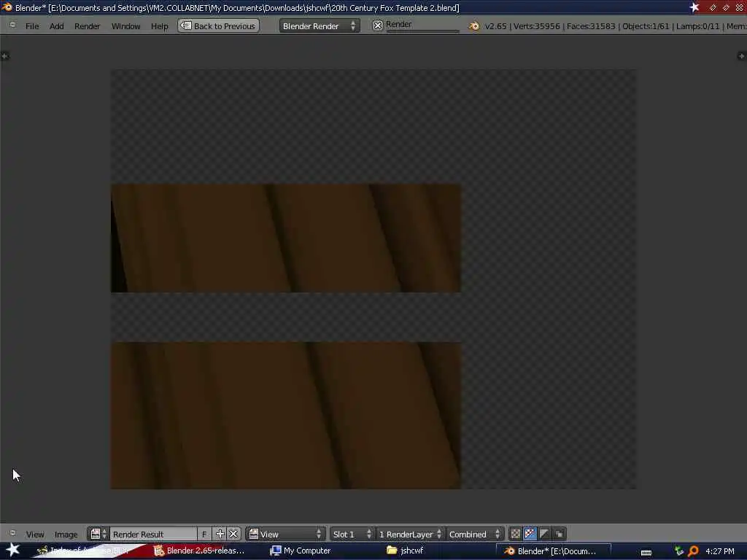Open the Help menu
The image size is (747, 560).
[x=160, y=26]
